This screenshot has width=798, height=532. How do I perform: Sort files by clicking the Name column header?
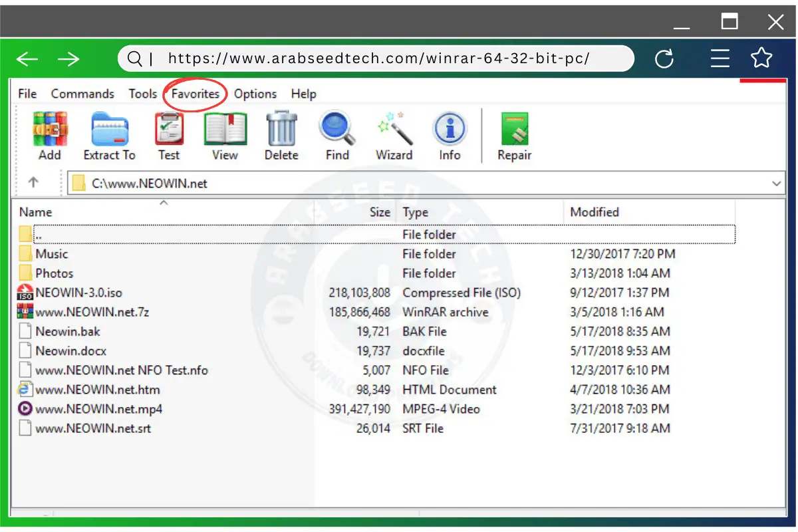click(x=35, y=211)
